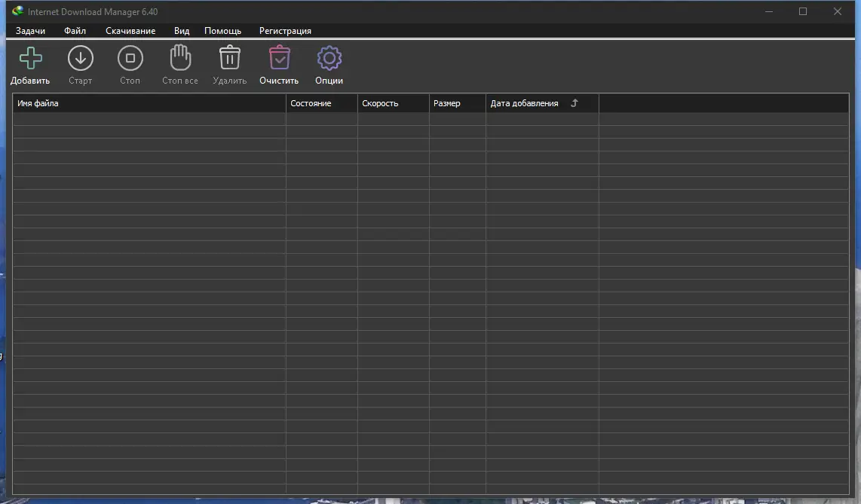Click the Очистить clear-finished icon
This screenshot has width=861, height=504.
pos(279,57)
